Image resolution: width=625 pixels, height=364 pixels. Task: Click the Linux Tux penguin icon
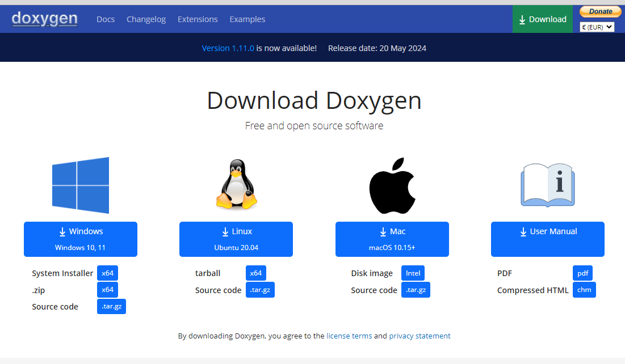pyautogui.click(x=236, y=184)
